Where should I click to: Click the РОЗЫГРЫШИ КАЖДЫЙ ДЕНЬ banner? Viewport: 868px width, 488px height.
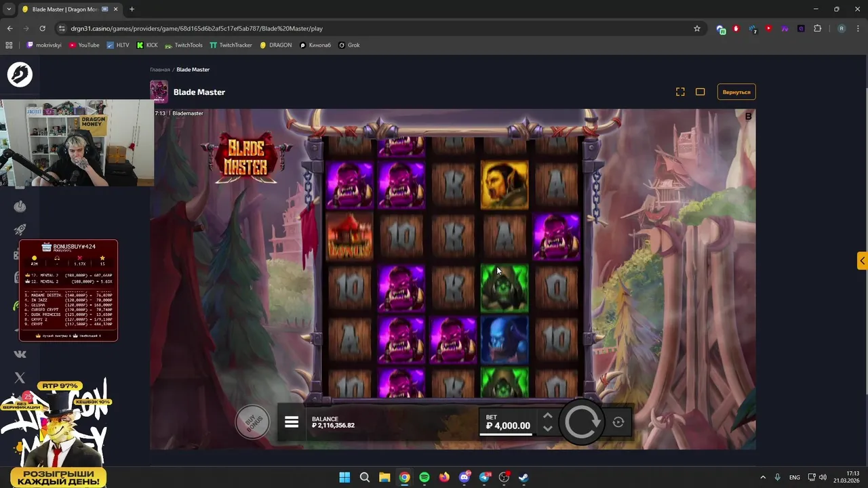[x=58, y=477]
